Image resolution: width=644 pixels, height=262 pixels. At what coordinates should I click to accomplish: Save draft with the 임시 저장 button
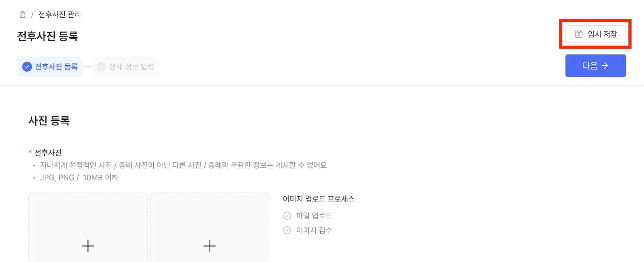(596, 34)
